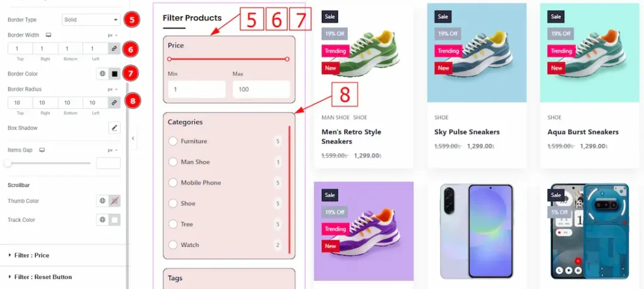Image resolution: width=644 pixels, height=289 pixels.
Task: Open the Border Radius px unit selector
Action: [x=113, y=89]
